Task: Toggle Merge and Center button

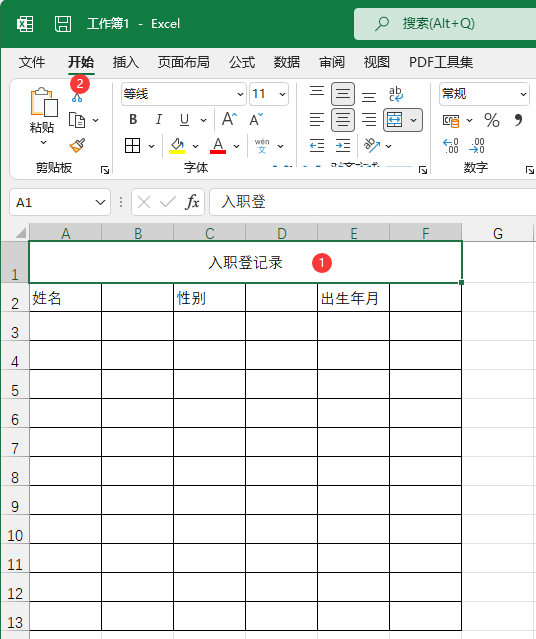Action: (x=395, y=120)
